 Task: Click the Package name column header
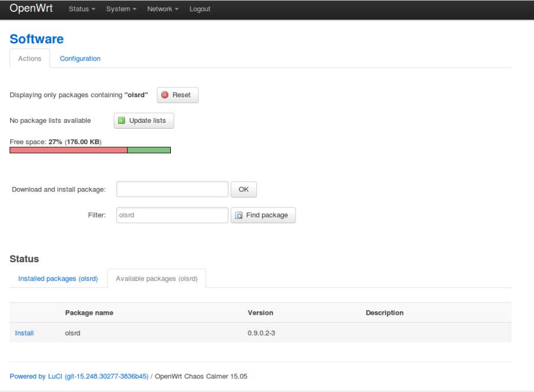pyautogui.click(x=89, y=313)
